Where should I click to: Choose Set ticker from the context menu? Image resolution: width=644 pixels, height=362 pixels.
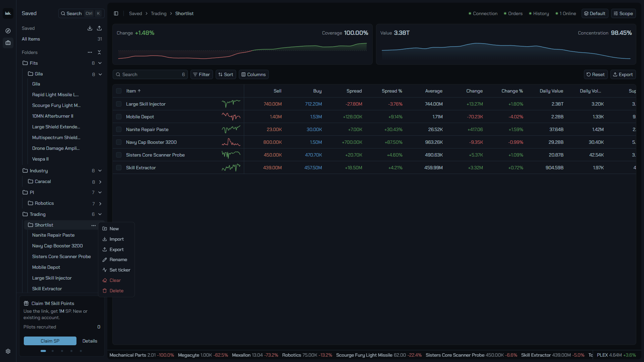pyautogui.click(x=116, y=270)
